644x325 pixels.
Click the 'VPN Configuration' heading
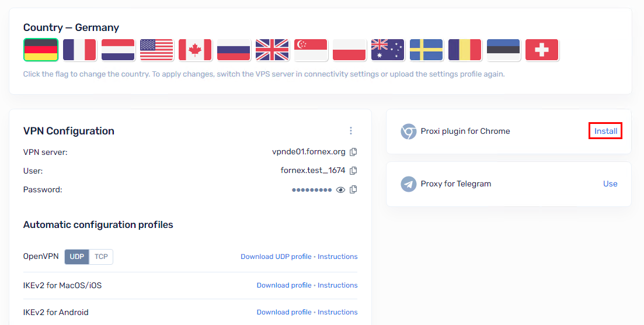(x=68, y=131)
